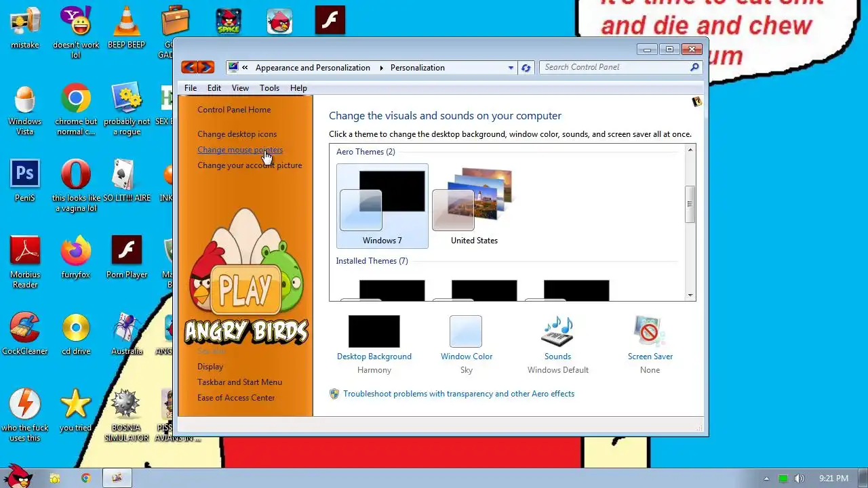Select the United States theme
The image size is (868, 488).
tap(474, 206)
